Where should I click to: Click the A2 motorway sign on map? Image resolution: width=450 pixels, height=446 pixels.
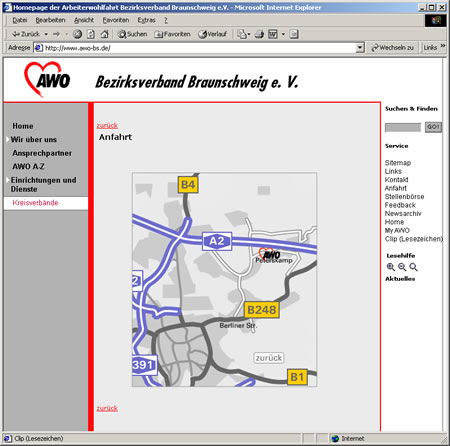point(217,241)
